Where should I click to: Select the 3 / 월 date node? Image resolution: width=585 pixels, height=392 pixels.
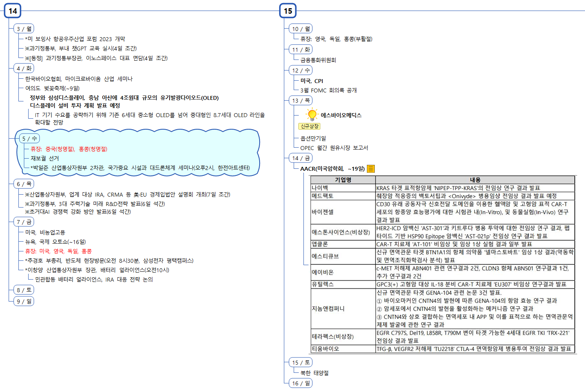point(24,29)
